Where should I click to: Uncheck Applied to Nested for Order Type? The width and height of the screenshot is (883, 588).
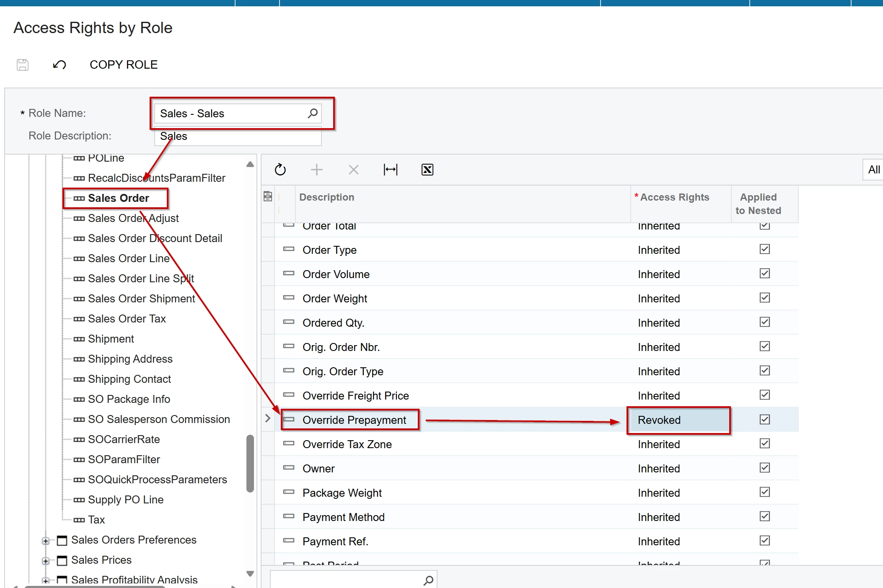pyautogui.click(x=764, y=250)
